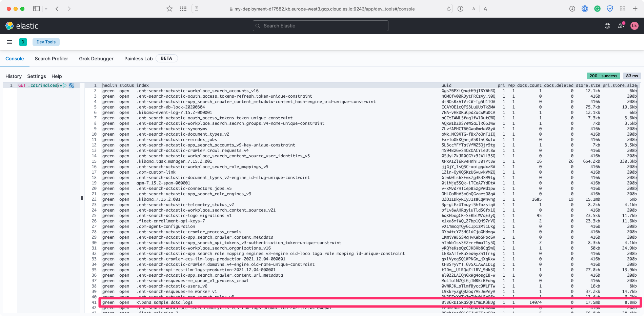Open the newsfeed notifications icon
The image size is (644, 316).
[621, 26]
